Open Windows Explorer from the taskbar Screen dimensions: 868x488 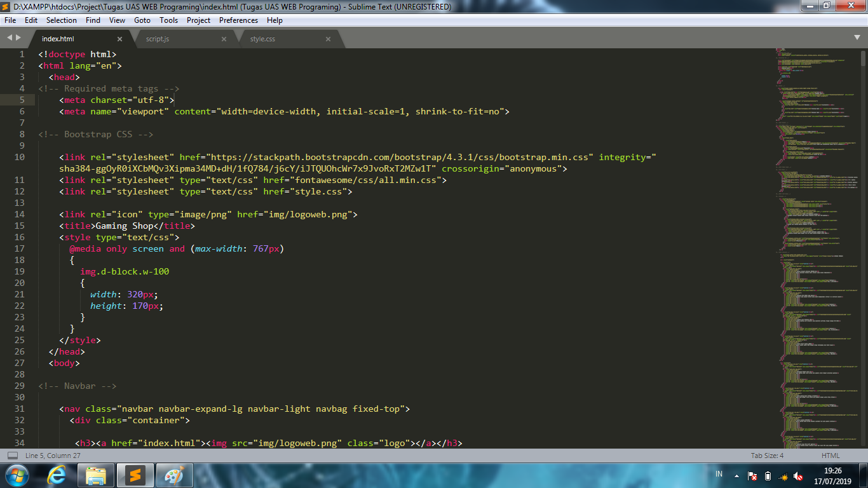pos(96,475)
